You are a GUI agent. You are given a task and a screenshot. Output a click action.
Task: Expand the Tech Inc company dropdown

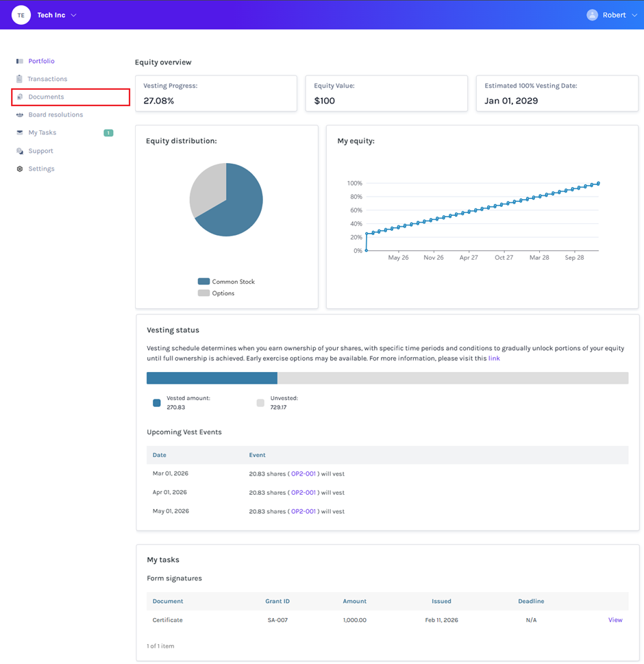click(74, 15)
